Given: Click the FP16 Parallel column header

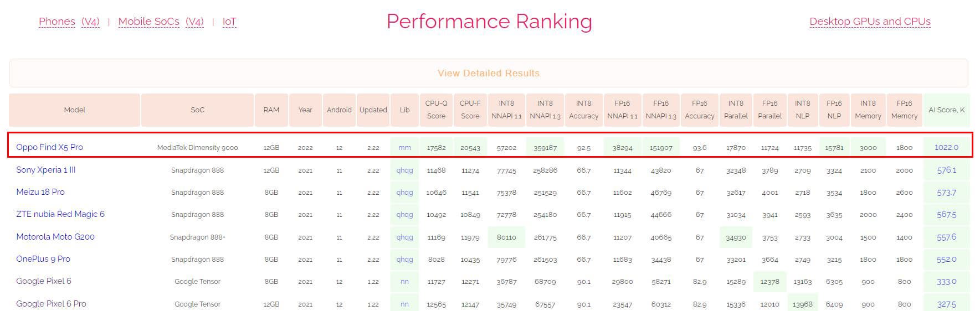Looking at the screenshot, I should (770, 110).
